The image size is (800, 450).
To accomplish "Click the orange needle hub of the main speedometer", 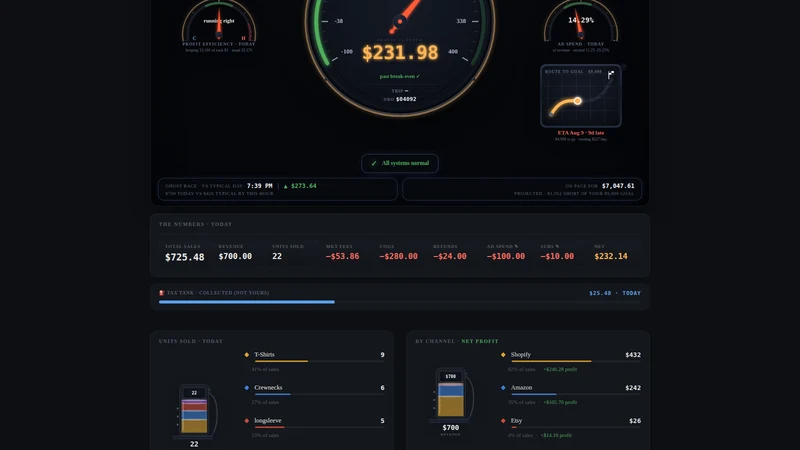I will 399,21.
